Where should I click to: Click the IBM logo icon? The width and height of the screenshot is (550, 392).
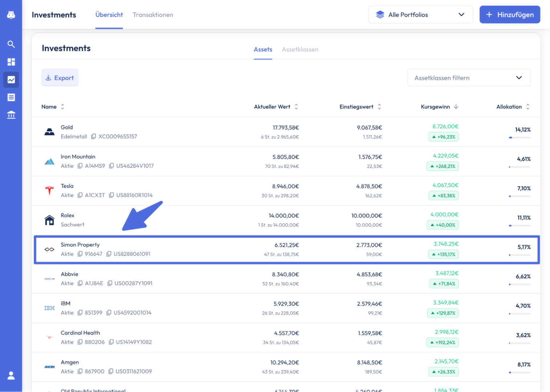click(49, 308)
